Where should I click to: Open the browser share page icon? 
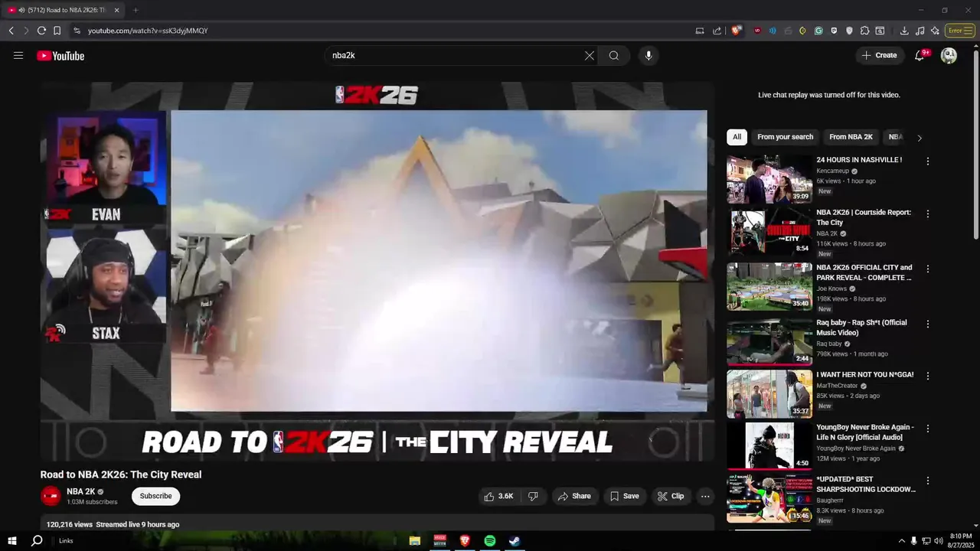[x=717, y=31]
